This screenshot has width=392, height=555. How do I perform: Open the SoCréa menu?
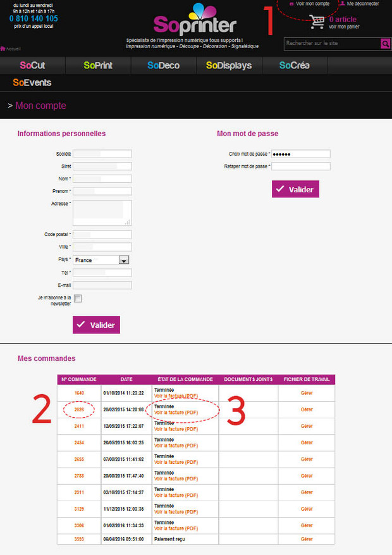point(295,65)
